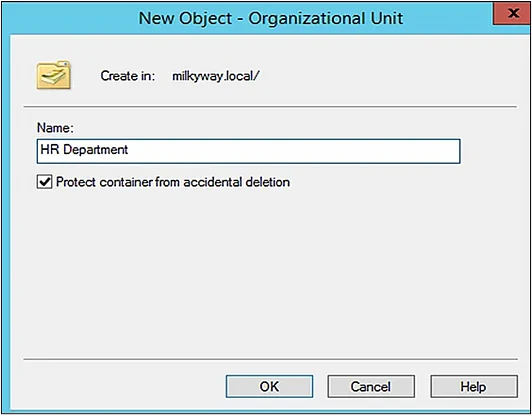Dismiss the dialog using the Cancel button

tap(371, 386)
